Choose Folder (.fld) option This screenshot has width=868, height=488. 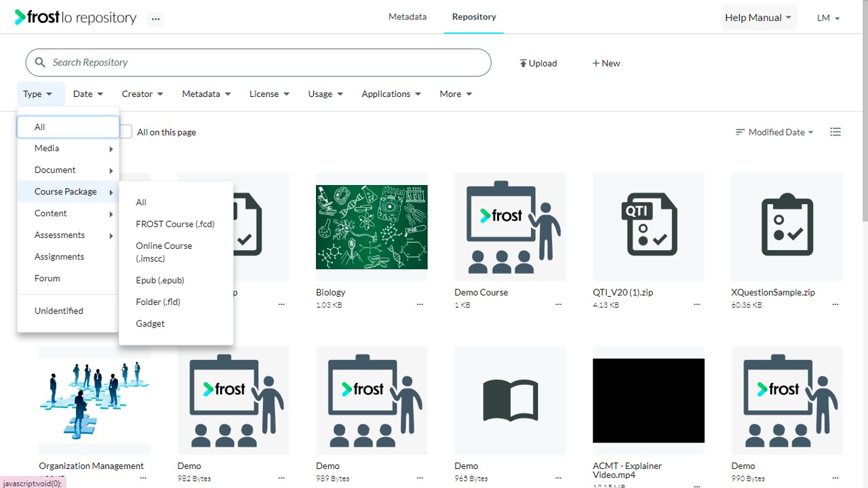pyautogui.click(x=176, y=302)
